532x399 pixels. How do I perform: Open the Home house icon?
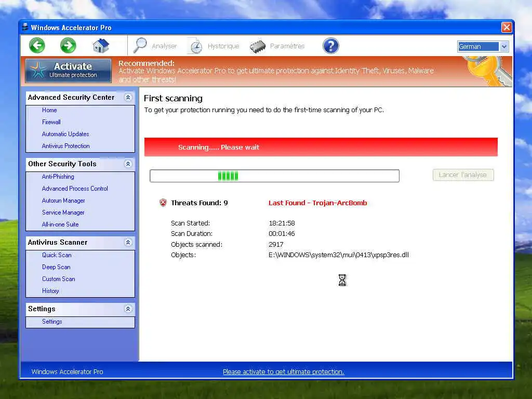coord(101,46)
